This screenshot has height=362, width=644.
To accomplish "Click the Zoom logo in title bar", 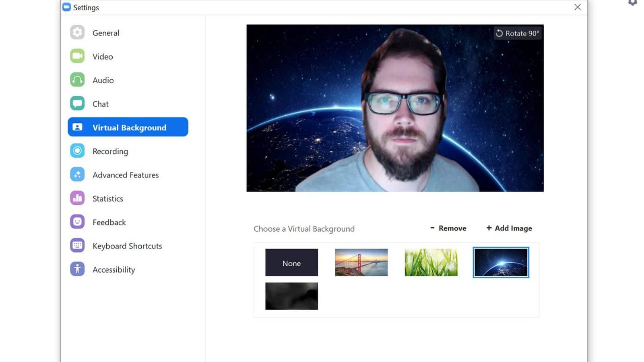I will (x=66, y=7).
